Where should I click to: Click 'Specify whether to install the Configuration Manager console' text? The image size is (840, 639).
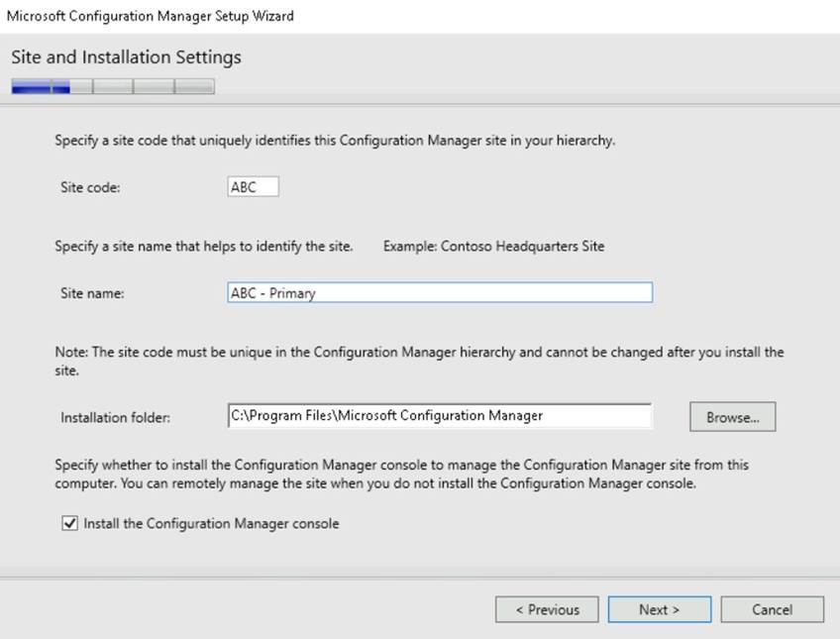[x=402, y=474]
